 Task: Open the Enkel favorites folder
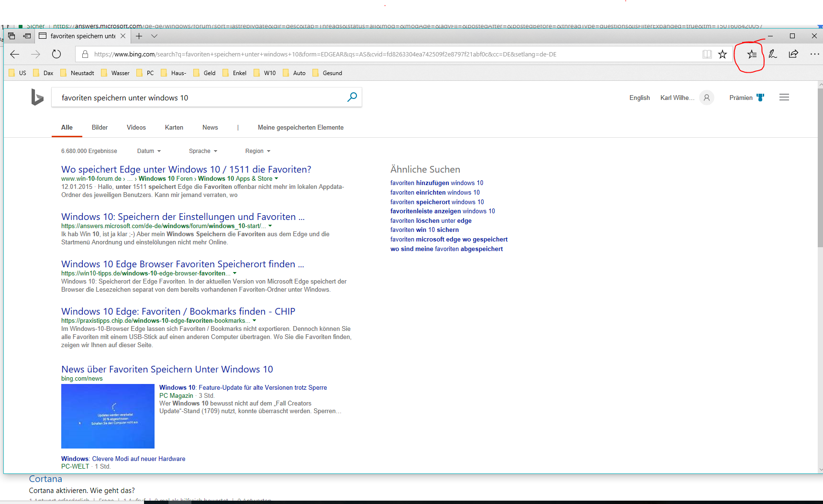point(234,73)
